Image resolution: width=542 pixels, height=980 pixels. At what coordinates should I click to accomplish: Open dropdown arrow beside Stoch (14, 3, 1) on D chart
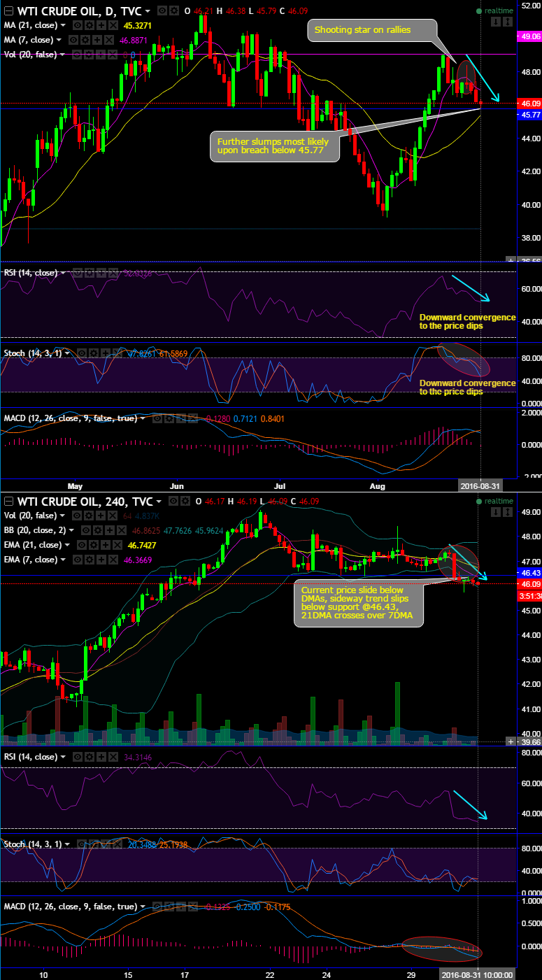tap(67, 353)
